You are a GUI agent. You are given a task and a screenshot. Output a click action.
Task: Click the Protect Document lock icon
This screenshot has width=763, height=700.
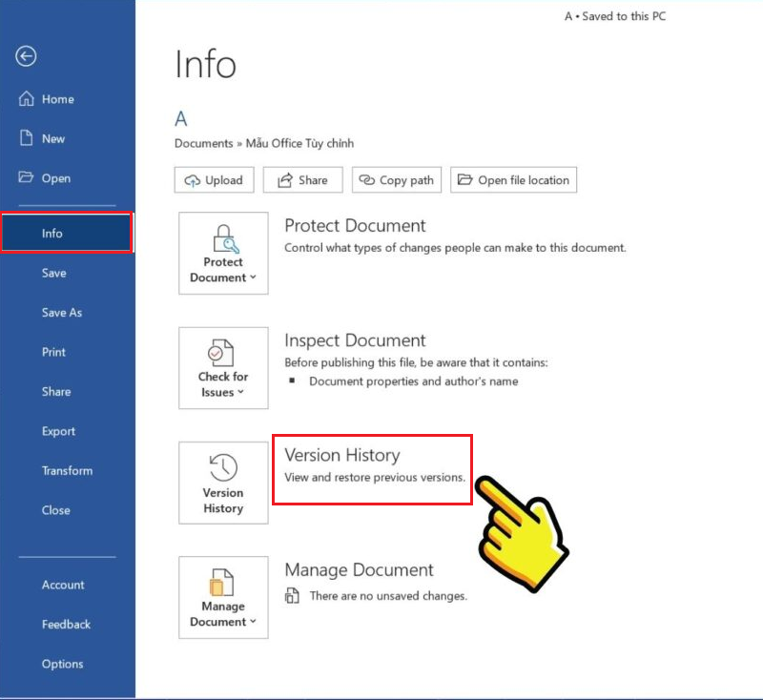[223, 237]
